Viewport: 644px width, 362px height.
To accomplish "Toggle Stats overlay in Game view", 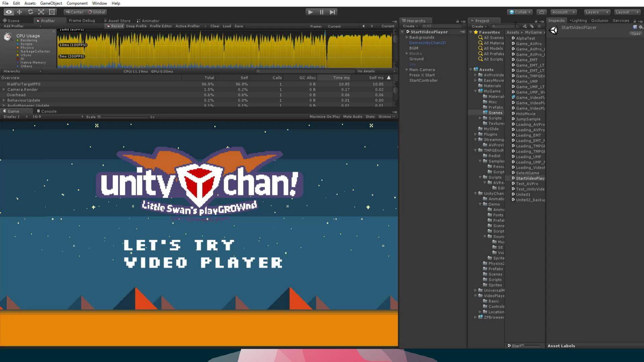I will (x=370, y=117).
